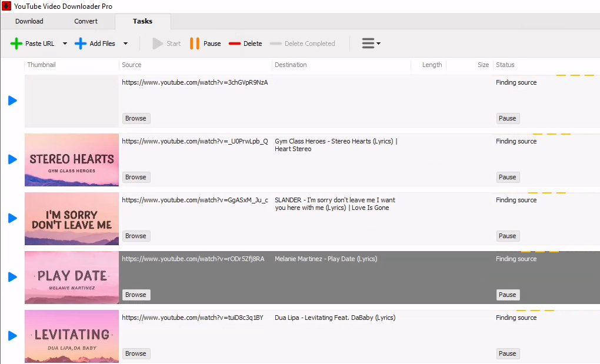The height and width of the screenshot is (364, 600).
Task: Click the Delete Completed label
Action: (309, 44)
